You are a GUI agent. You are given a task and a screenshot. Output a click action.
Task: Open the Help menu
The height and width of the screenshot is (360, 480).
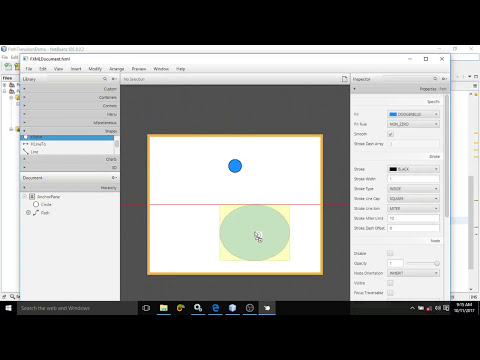[180, 69]
